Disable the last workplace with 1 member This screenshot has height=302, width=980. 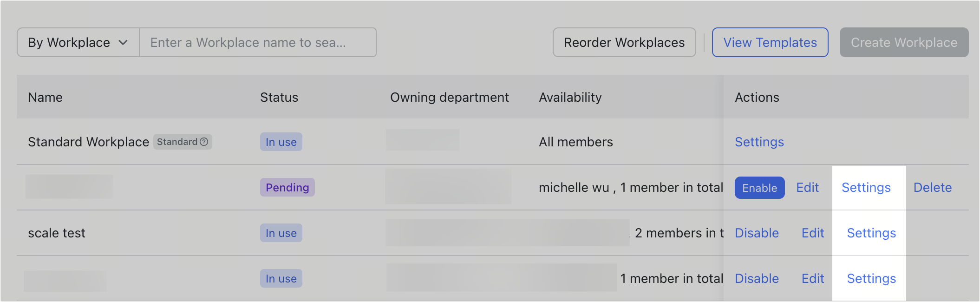[757, 278]
